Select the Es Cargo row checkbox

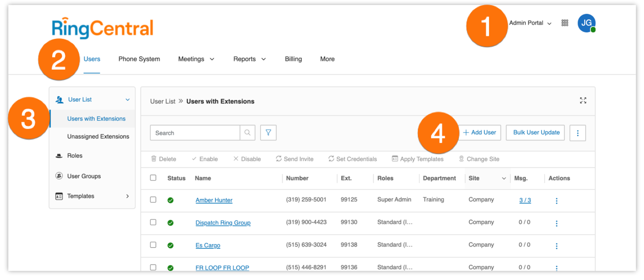coord(153,245)
